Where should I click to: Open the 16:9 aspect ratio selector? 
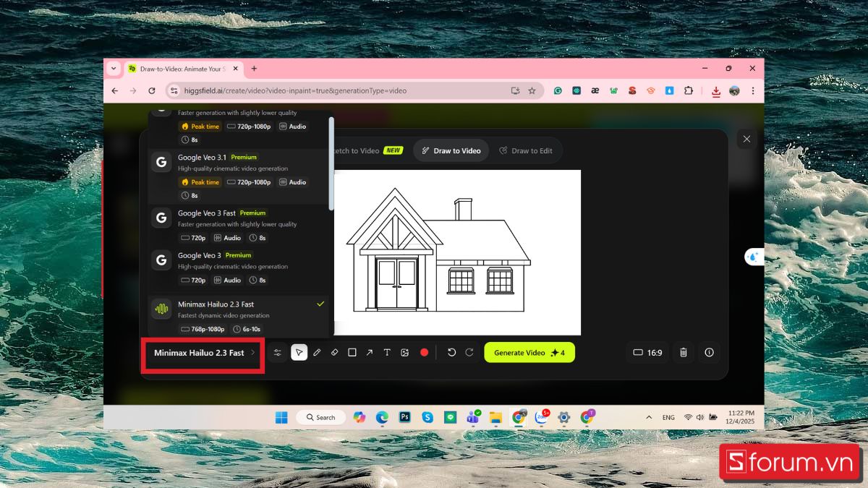647,353
